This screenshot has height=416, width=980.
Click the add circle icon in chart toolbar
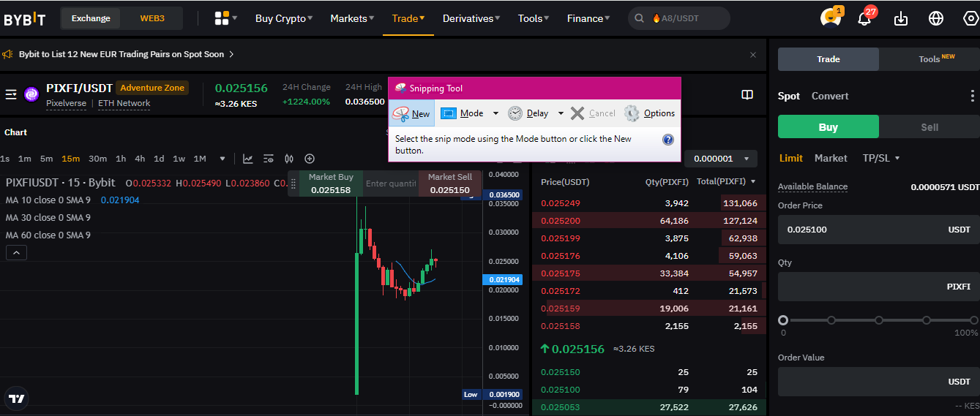pos(310,159)
